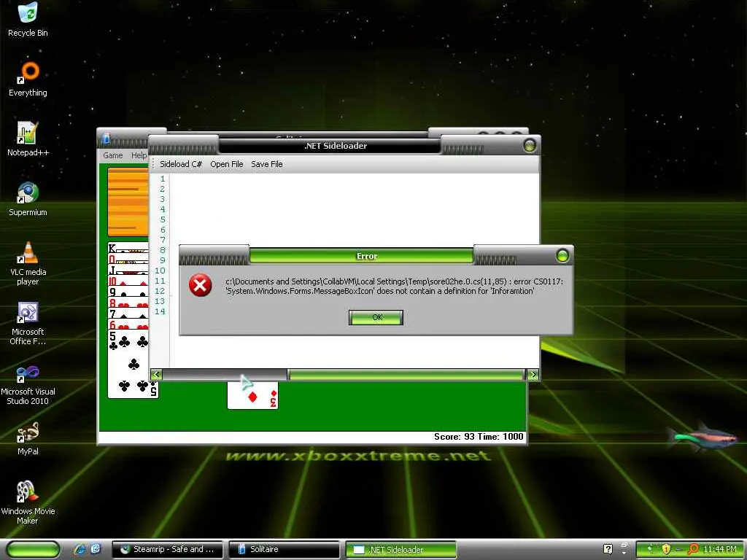
Task: Click OK in the Error dialog
Action: [x=376, y=317]
